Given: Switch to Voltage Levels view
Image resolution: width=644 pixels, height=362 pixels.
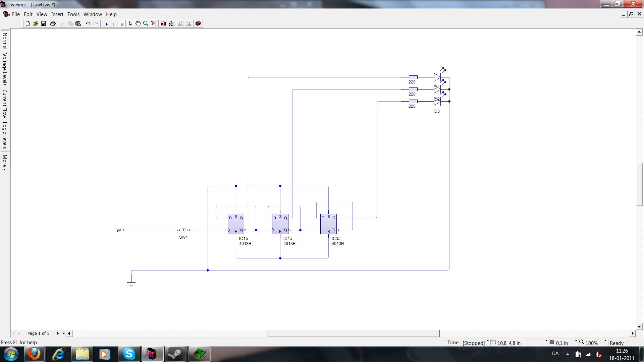Looking at the screenshot, I should [x=5, y=69].
